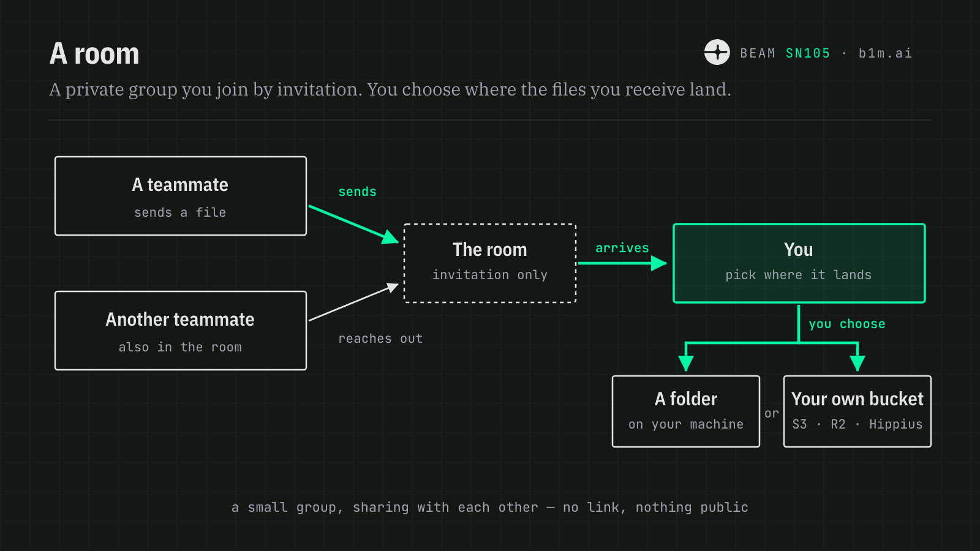Click the 'reaches out' arrow label
Screen dimensions: 980x551
coord(380,339)
